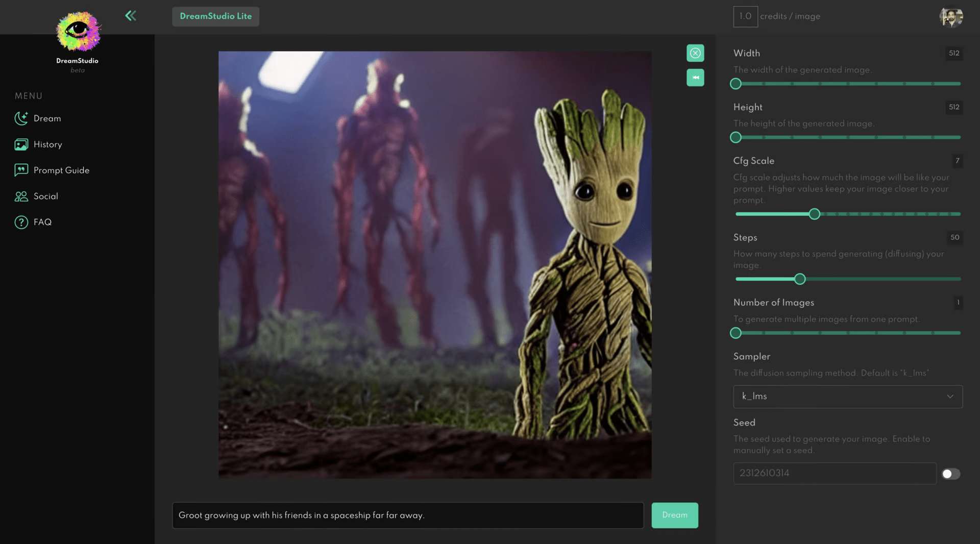980x544 pixels.
Task: Click the FAQ question mark icon
Action: [21, 222]
